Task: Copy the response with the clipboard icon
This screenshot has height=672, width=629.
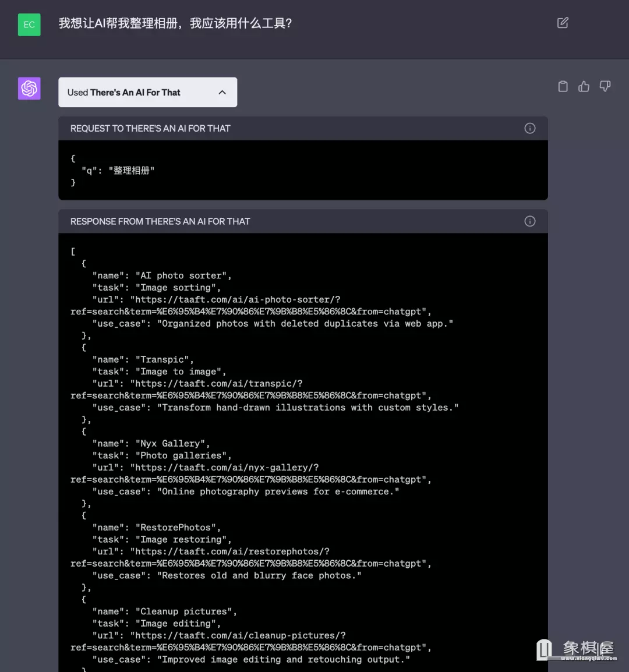Action: pyautogui.click(x=563, y=86)
